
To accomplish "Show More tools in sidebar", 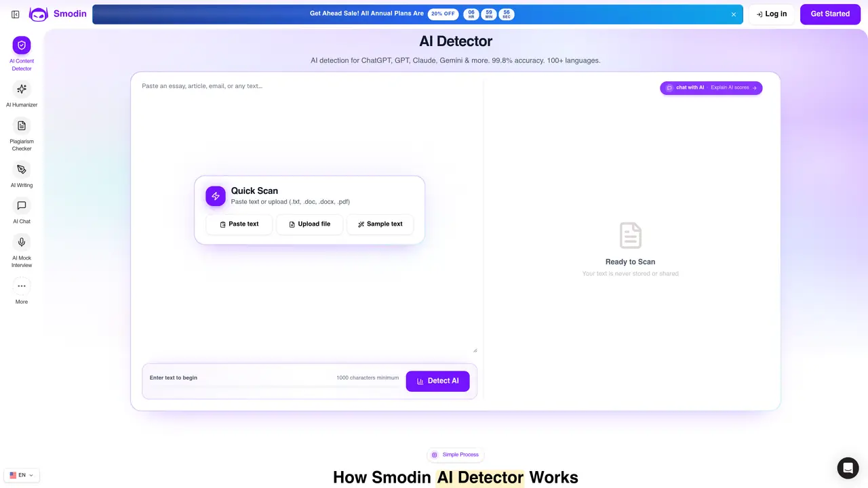I will pyautogui.click(x=22, y=291).
